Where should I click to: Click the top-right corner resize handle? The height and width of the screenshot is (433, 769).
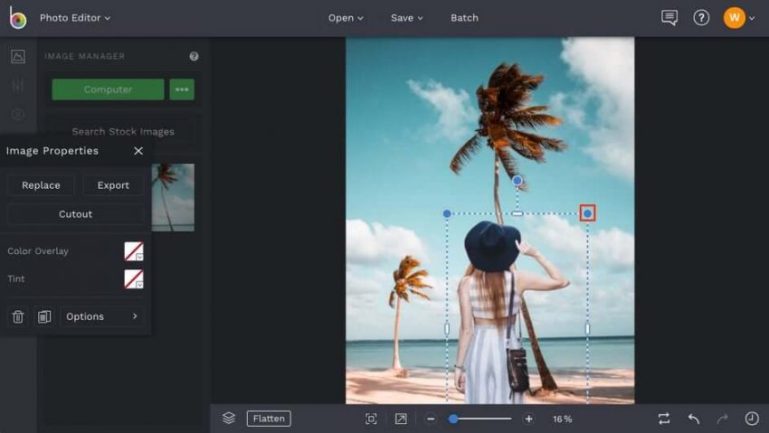click(588, 213)
